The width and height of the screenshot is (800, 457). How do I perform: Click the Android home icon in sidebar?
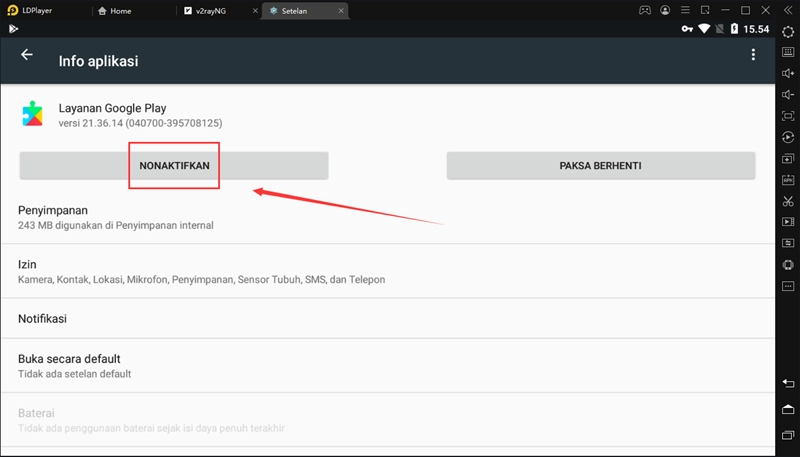point(788,409)
